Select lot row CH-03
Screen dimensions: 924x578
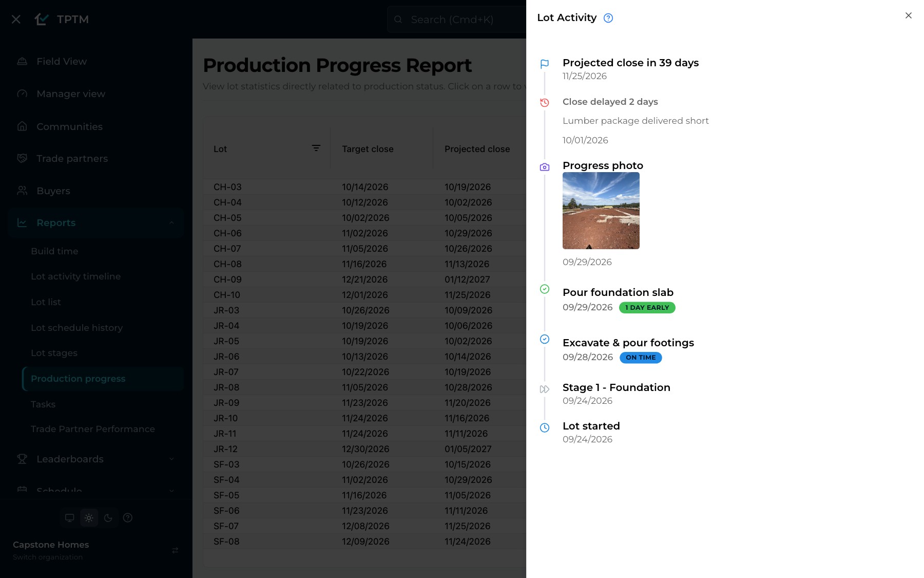(364, 187)
